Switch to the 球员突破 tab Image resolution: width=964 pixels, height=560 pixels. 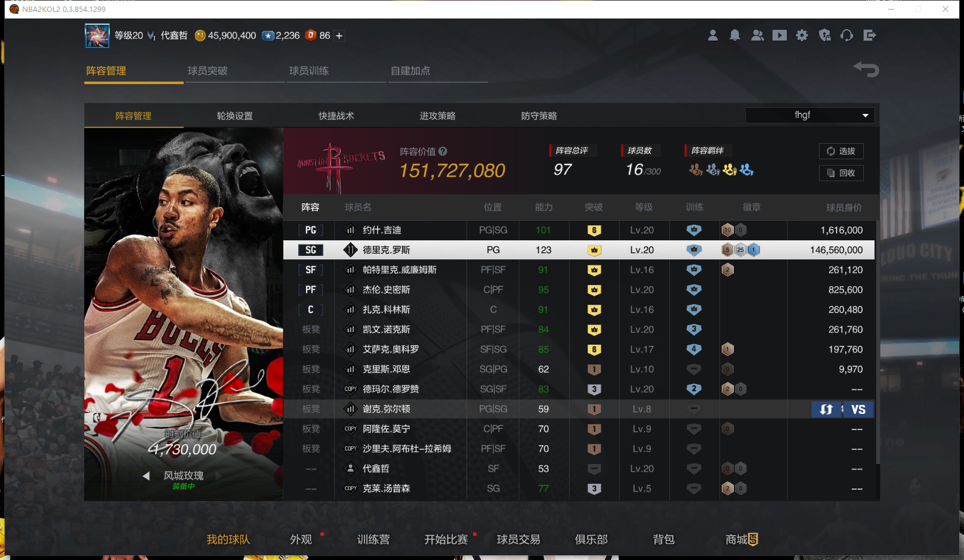pyautogui.click(x=208, y=71)
